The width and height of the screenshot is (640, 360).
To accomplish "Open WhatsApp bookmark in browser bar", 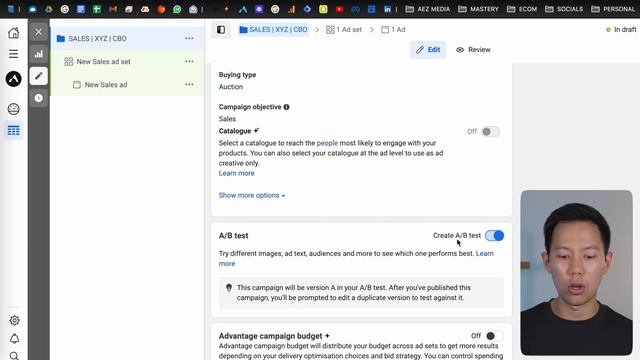I will coord(177,9).
